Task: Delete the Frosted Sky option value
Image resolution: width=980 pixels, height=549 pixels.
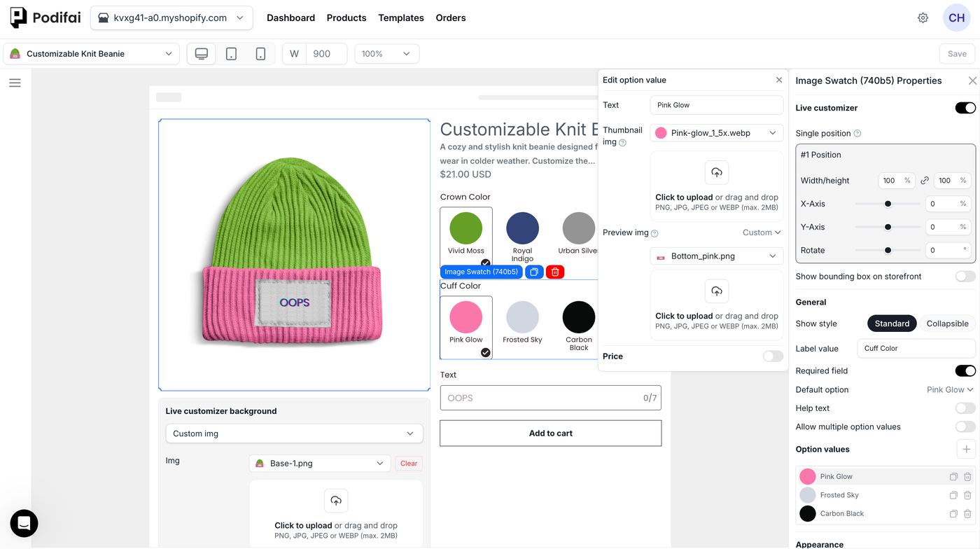Action: [967, 495]
